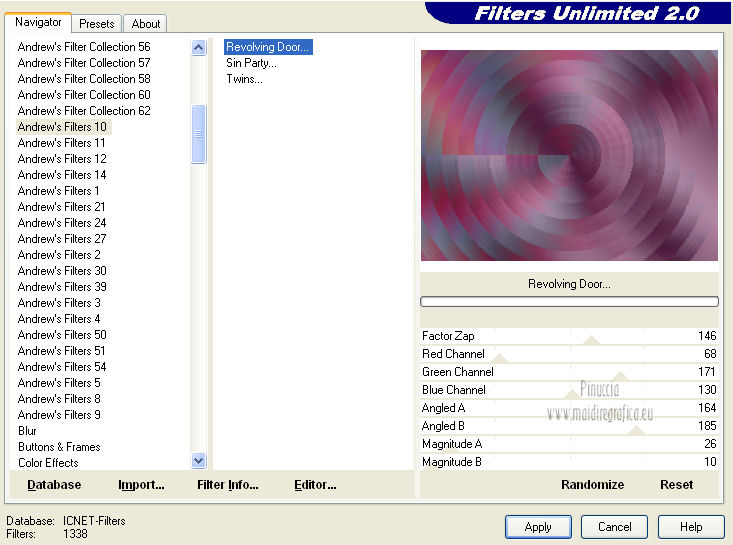Select Andrew's Filter Collection 60
This screenshot has height=545, width=733.
pos(84,95)
